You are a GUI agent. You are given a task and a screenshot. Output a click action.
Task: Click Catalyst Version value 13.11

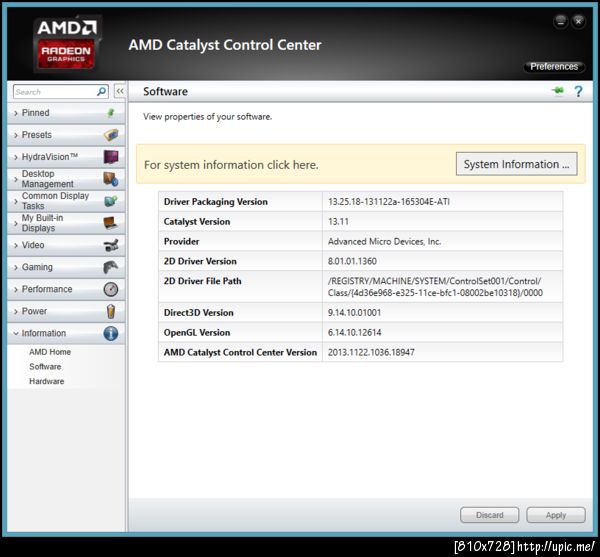[x=338, y=221]
